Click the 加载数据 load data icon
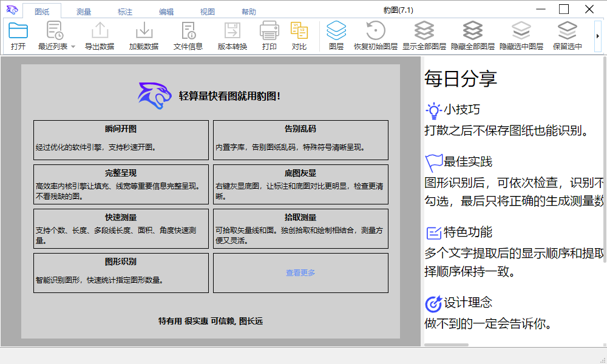The width and height of the screenshot is (607, 364). coord(144,33)
